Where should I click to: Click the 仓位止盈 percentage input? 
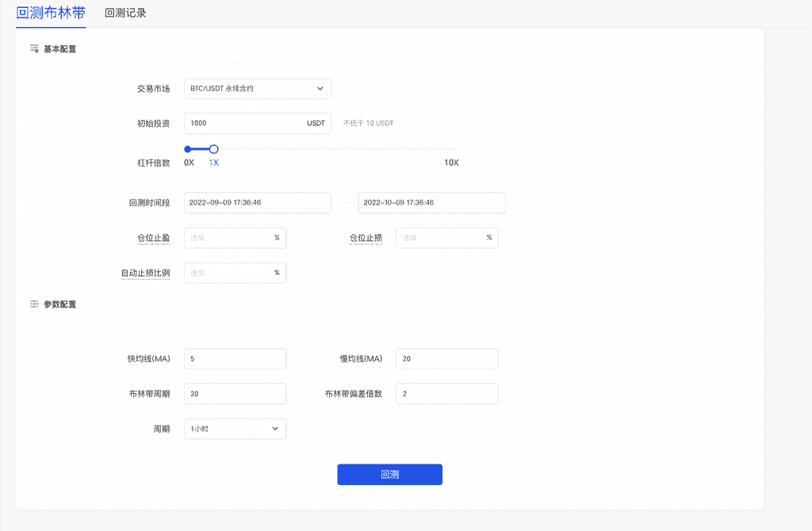[x=228, y=238]
